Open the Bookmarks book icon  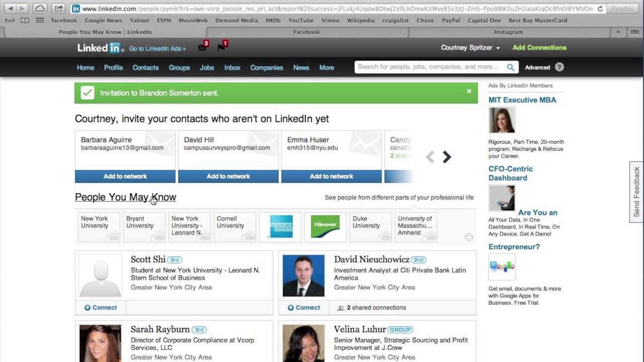click(x=25, y=21)
